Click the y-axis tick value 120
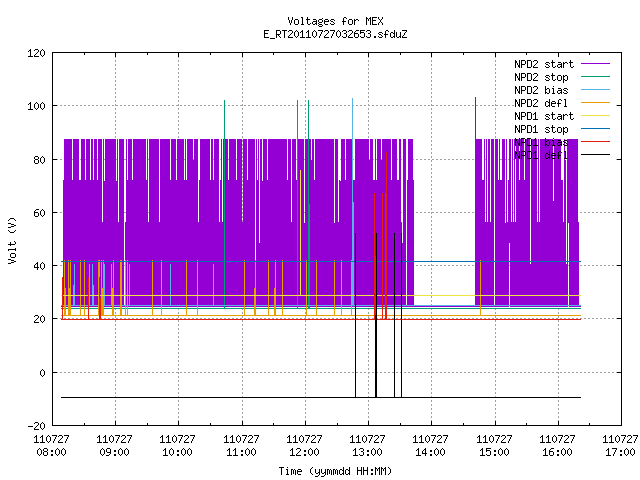 click(x=36, y=53)
